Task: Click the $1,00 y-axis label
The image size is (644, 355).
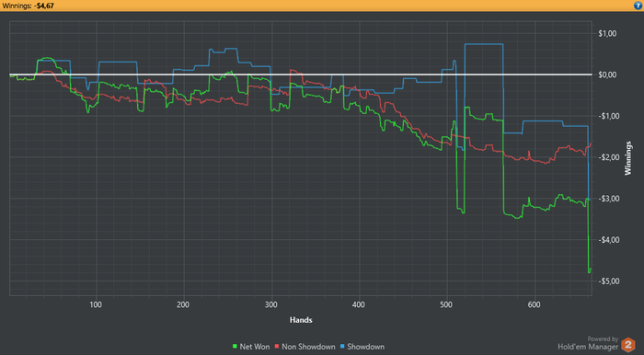Action: (x=607, y=34)
